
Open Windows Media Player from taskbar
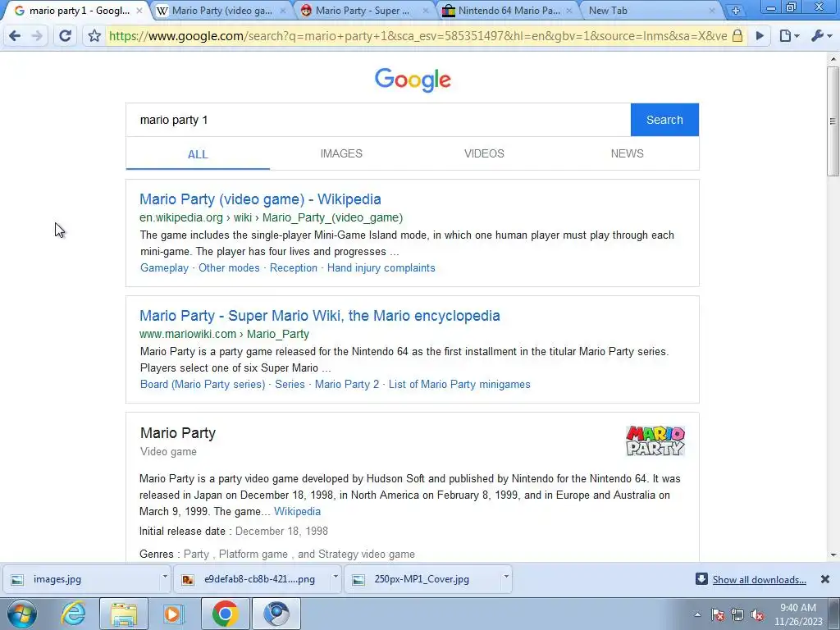(x=174, y=614)
